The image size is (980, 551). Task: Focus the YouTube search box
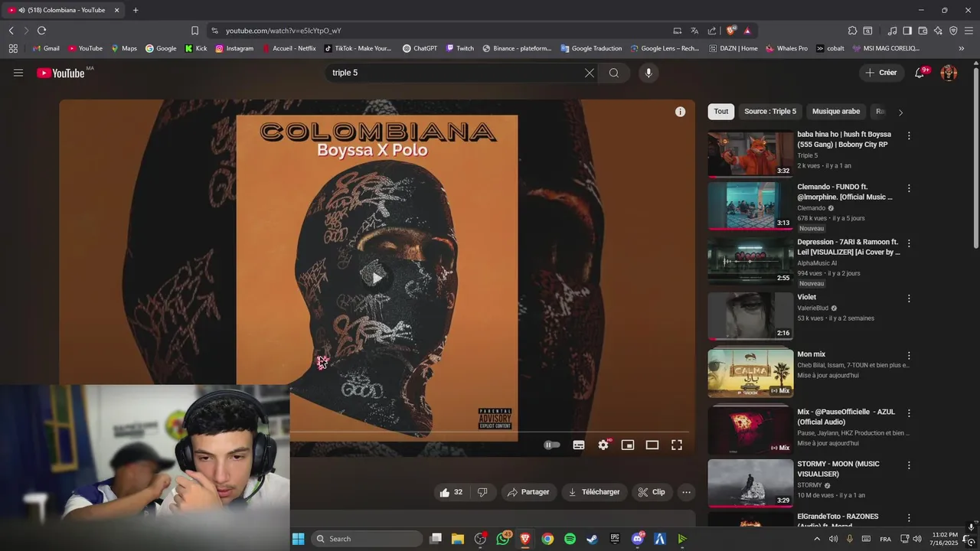tap(456, 73)
